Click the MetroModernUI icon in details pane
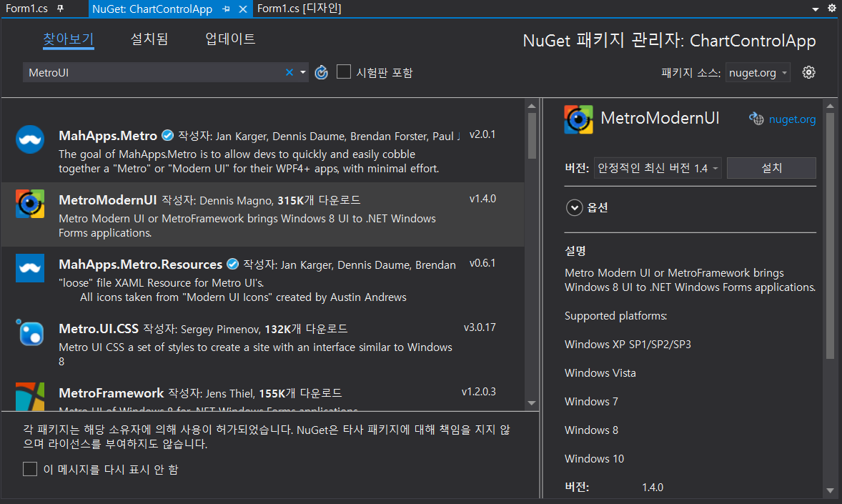 point(578,119)
